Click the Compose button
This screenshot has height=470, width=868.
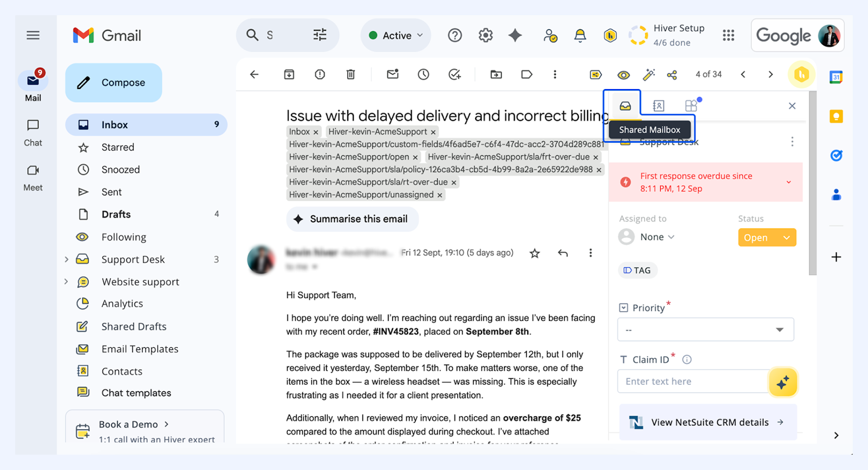tap(114, 82)
